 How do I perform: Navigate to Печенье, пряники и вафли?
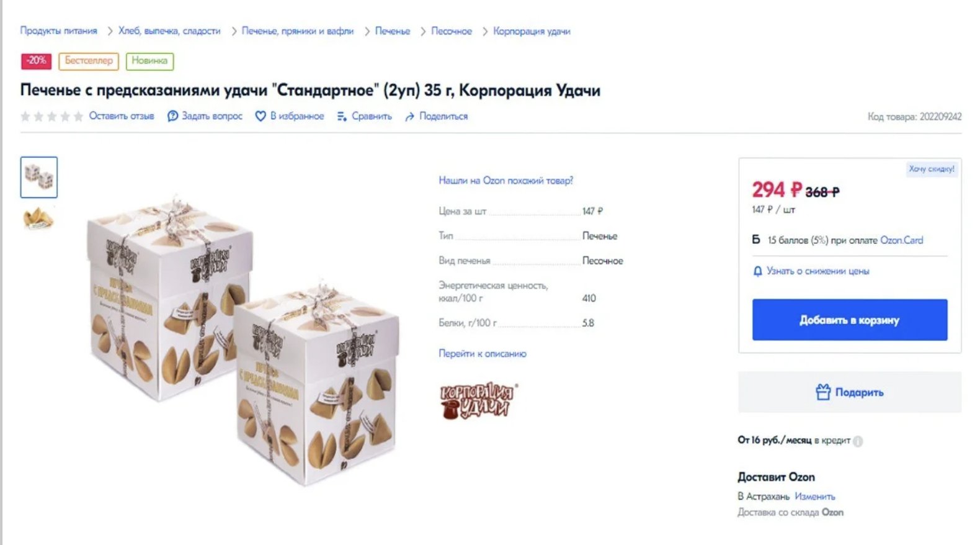click(x=296, y=30)
